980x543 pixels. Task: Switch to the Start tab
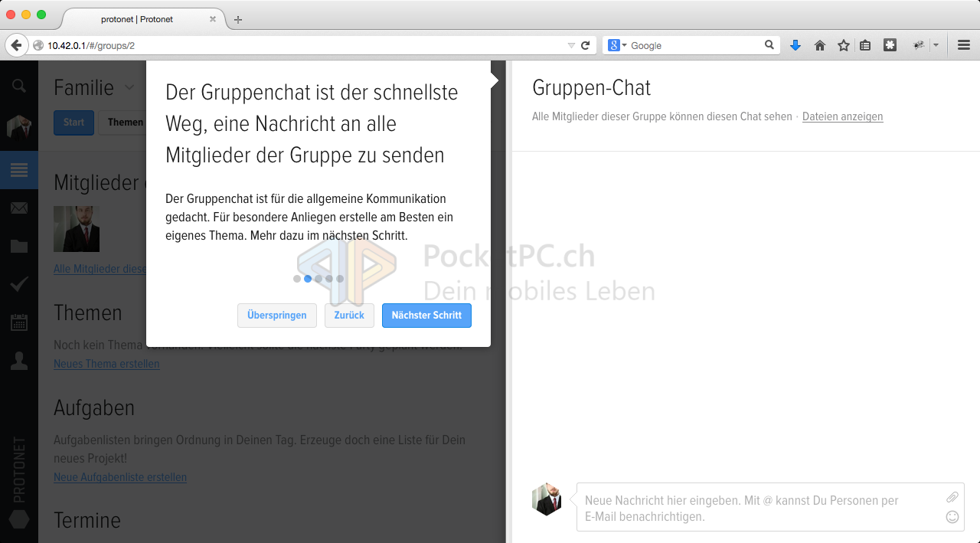coord(73,123)
